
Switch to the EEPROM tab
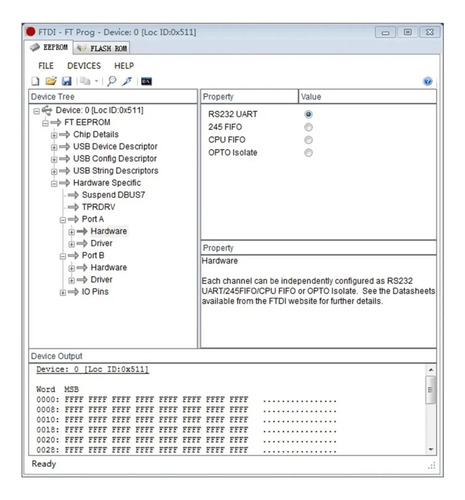tap(49, 47)
